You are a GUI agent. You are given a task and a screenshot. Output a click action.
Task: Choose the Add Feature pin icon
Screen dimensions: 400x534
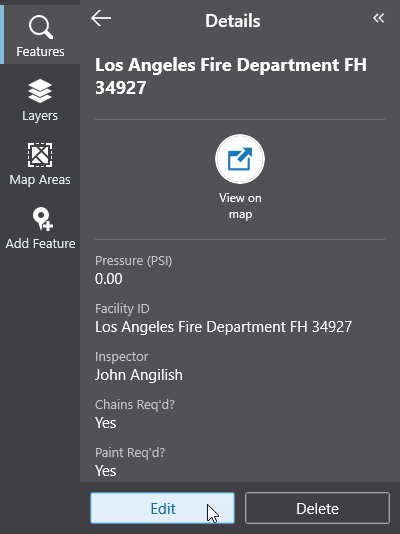(43, 219)
